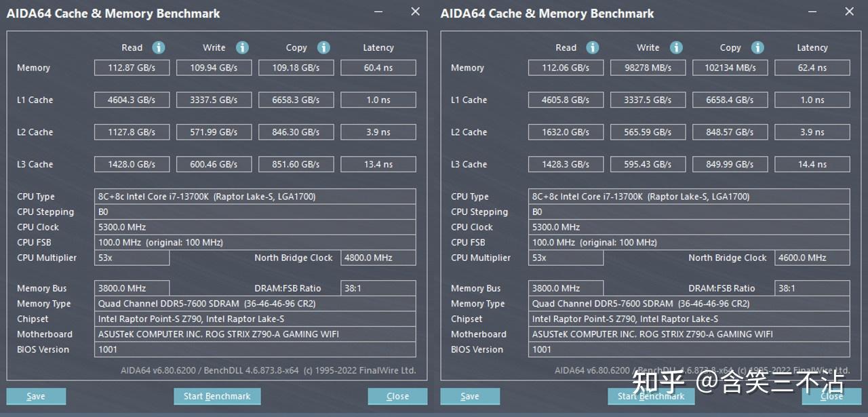Start Benchmark in the right window

click(x=651, y=396)
